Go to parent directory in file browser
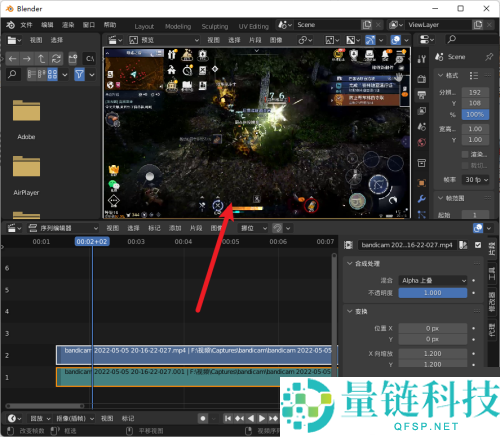Image resolution: width=500 pixels, height=437 pixels. pyautogui.click(x=41, y=59)
